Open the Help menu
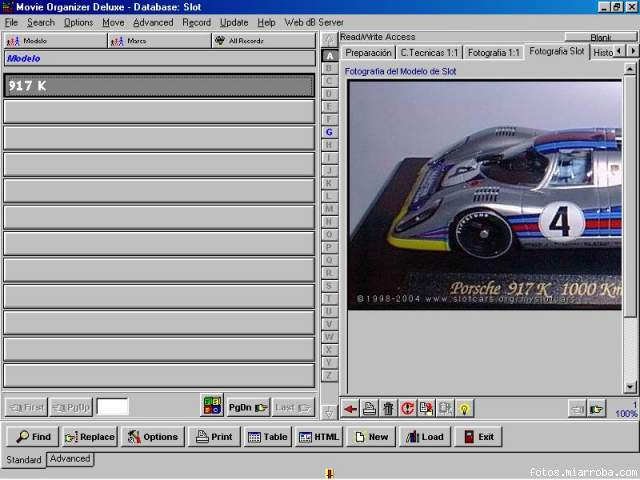Screen dimensions: 640x480 point(266,22)
